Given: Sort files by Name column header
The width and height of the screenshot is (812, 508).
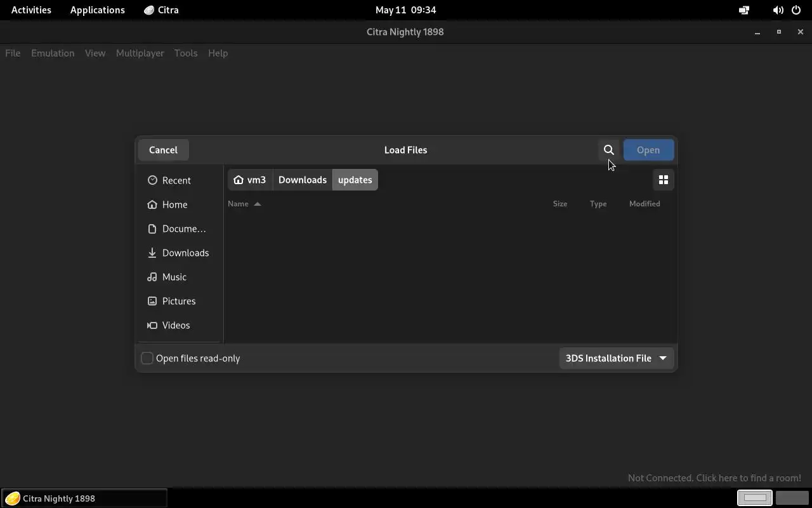Looking at the screenshot, I should [x=244, y=204].
